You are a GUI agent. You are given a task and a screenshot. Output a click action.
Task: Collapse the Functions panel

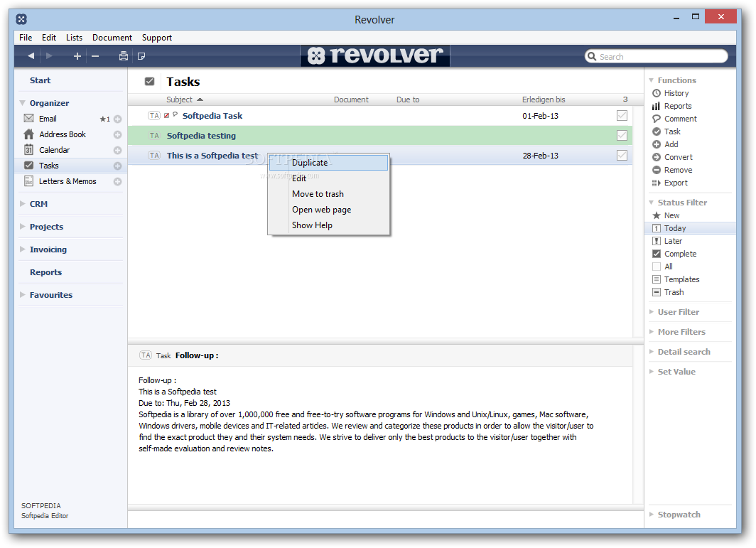652,80
